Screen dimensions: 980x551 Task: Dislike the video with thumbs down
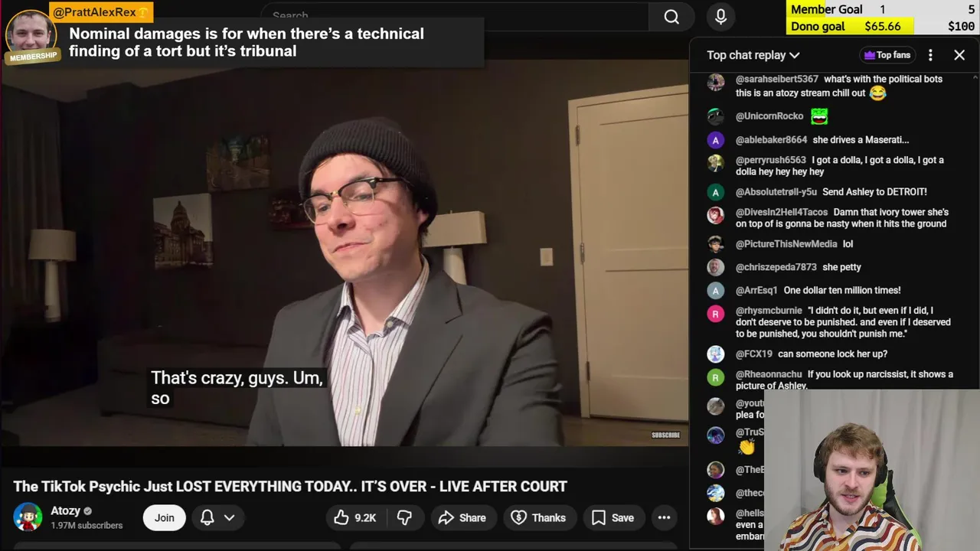[404, 518]
